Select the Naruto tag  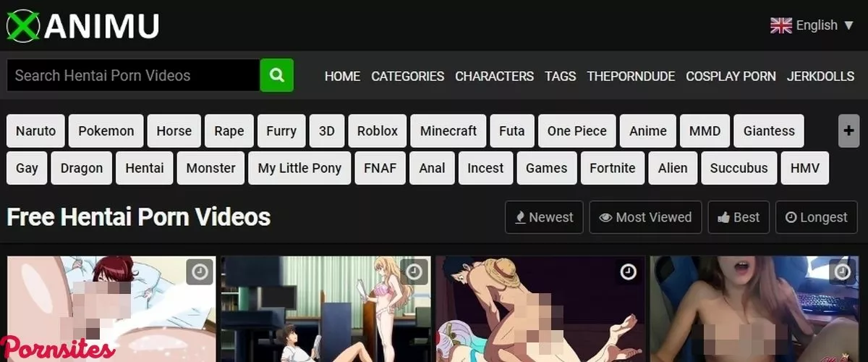pos(36,131)
